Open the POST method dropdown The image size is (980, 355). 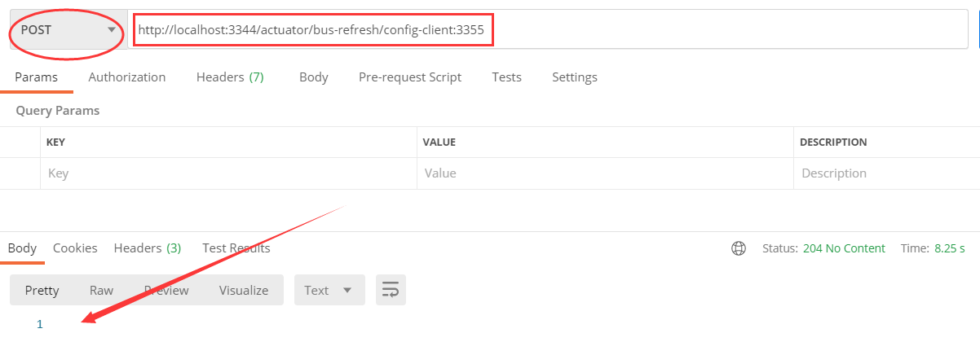coord(67,30)
